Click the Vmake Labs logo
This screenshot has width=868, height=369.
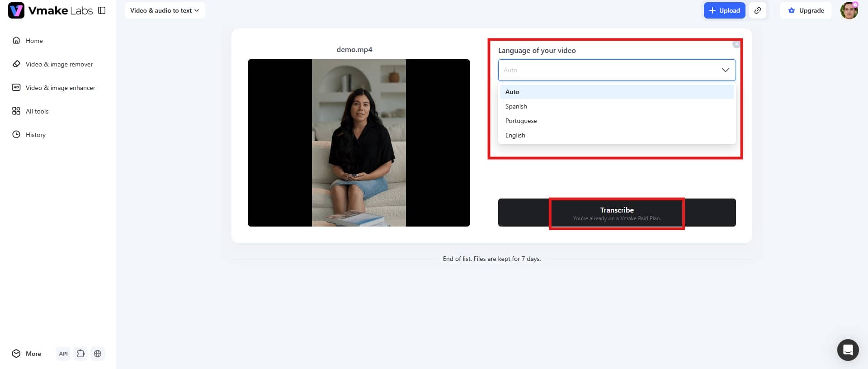click(50, 10)
